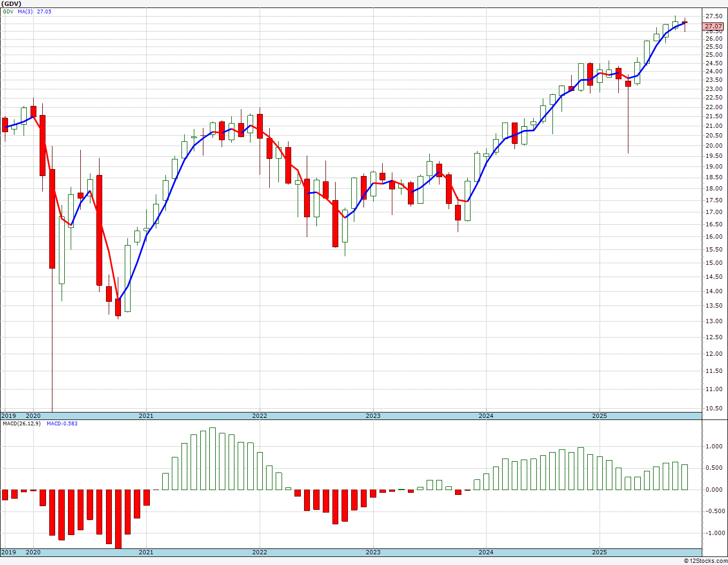Viewport: 728px width, 565px height.
Task: Select the highlighted 27.07 current price tag
Action: pyautogui.click(x=714, y=26)
